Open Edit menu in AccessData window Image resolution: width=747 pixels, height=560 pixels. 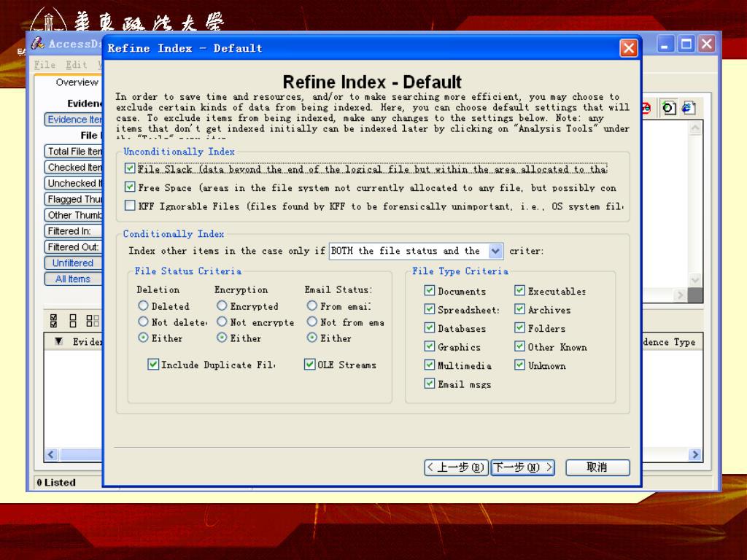[76, 65]
